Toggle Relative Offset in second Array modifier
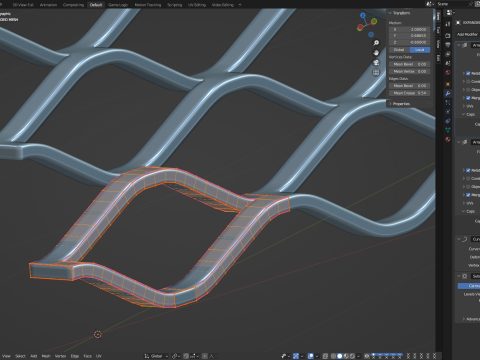Screen dimensions: 480x360 (468, 170)
